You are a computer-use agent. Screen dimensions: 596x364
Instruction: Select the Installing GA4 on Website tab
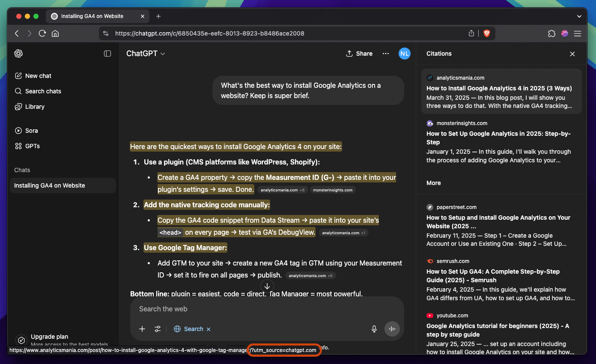coord(98,16)
